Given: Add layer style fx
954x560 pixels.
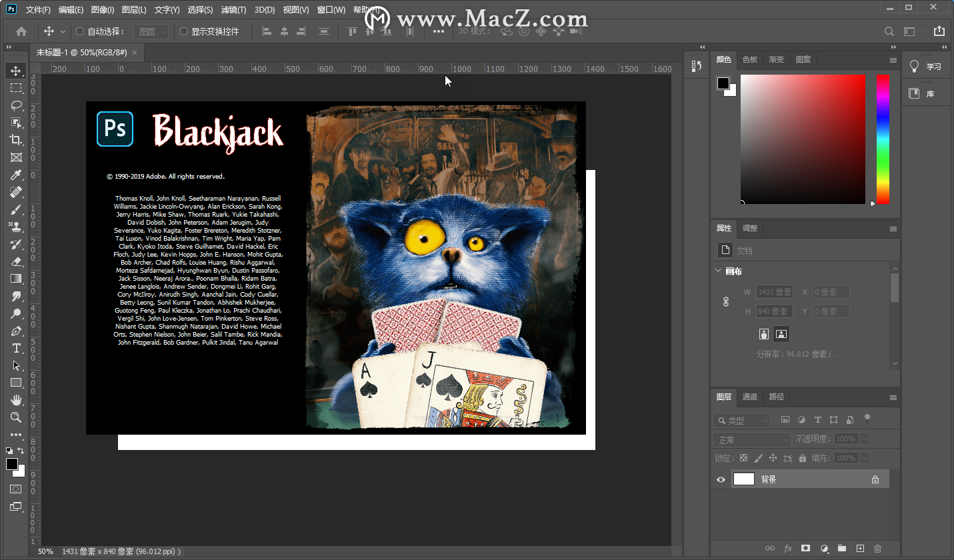Looking at the screenshot, I should click(788, 548).
